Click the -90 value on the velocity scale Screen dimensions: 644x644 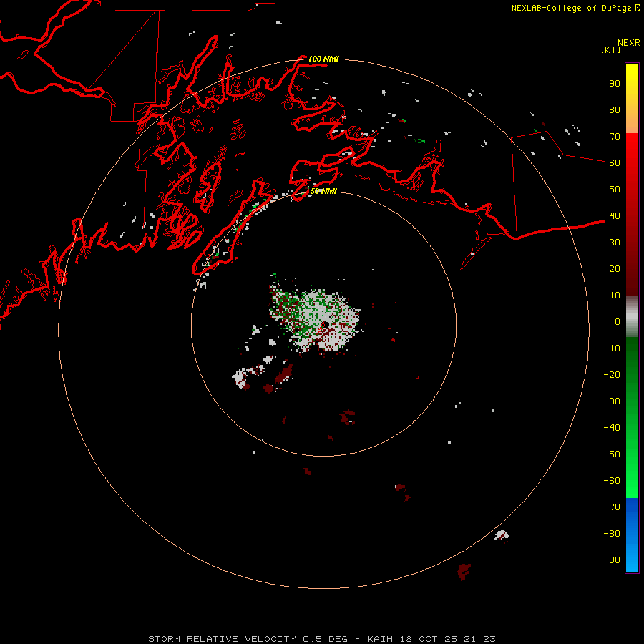(612, 560)
